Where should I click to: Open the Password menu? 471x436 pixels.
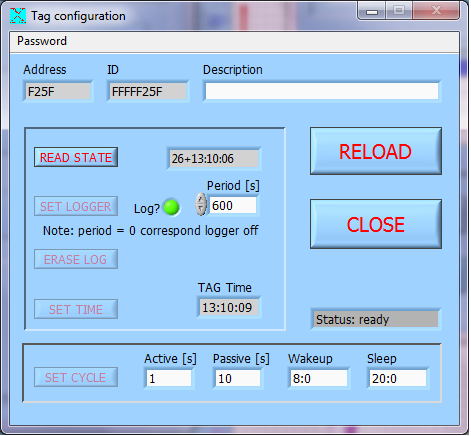(x=42, y=41)
